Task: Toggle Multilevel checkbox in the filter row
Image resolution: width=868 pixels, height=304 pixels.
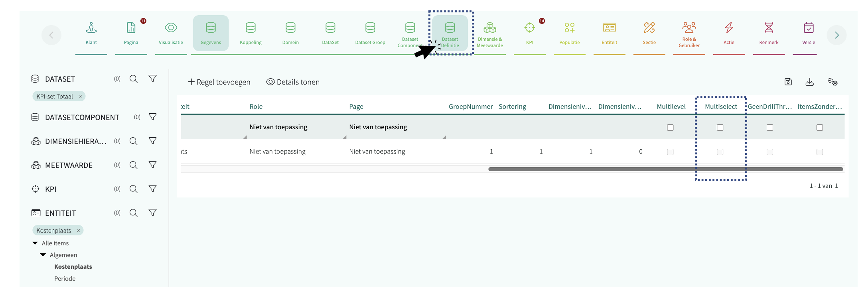Action: [x=670, y=128]
